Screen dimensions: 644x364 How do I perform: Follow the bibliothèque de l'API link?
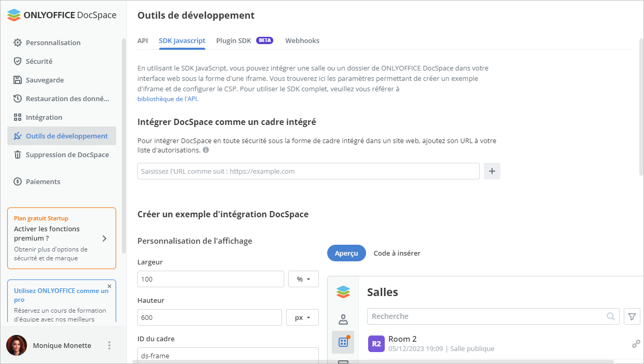167,99
